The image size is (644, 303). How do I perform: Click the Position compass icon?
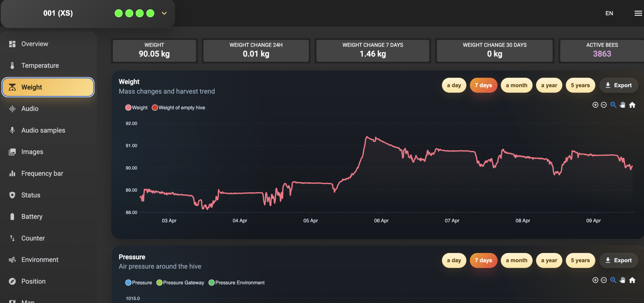tap(12, 281)
